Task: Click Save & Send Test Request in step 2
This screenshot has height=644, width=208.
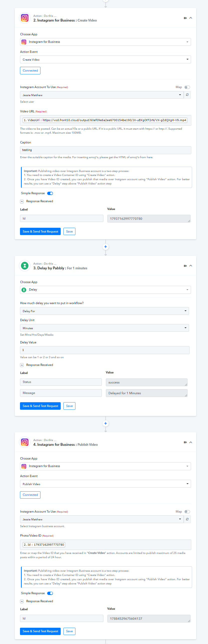Action: tap(40, 232)
